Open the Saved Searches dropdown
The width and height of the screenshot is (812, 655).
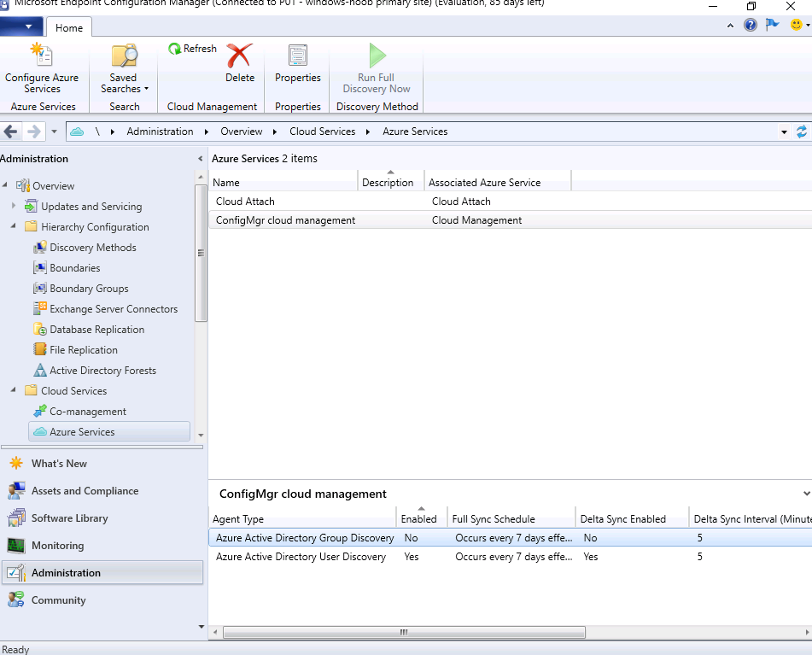125,67
